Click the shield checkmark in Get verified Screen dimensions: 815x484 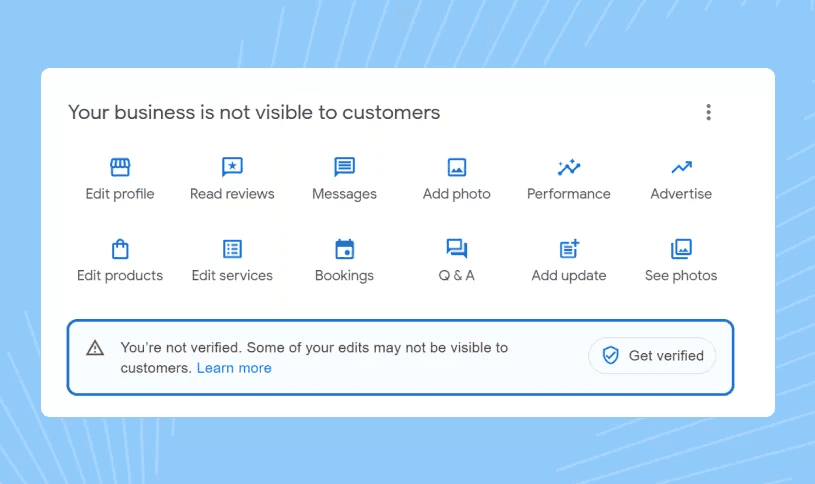click(x=610, y=356)
